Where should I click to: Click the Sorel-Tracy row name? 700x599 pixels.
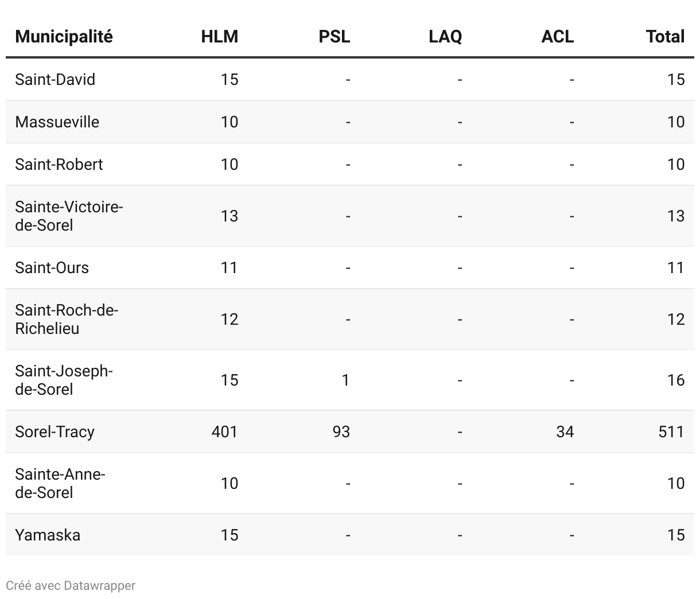point(55,431)
